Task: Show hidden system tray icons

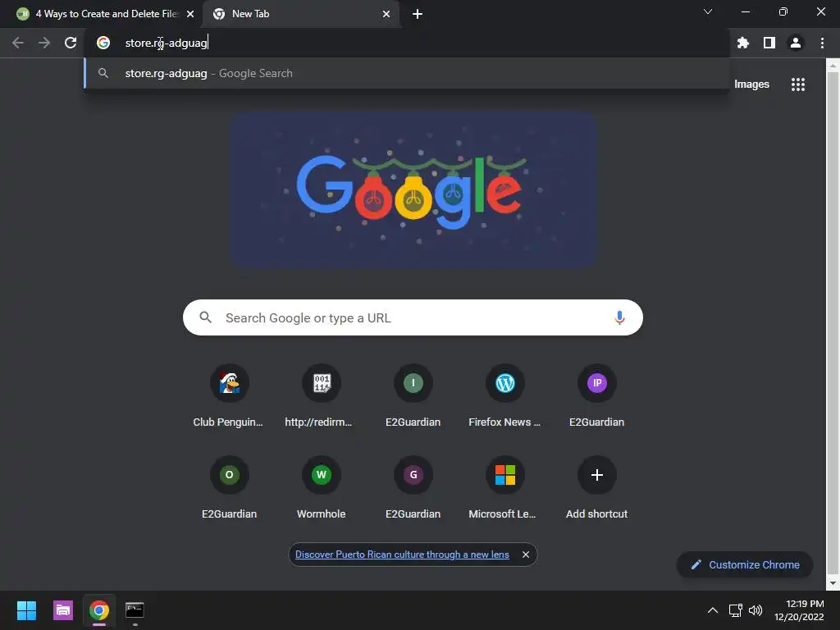Action: click(713, 610)
